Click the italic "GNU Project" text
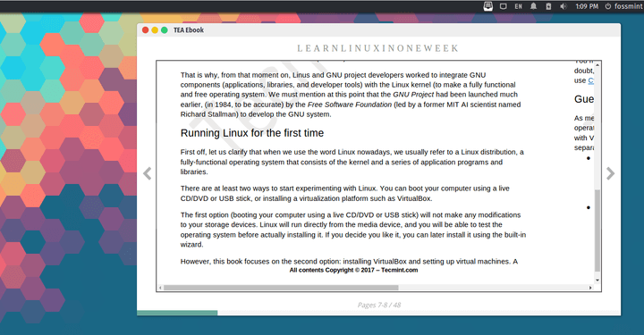This screenshot has height=335, width=644. point(413,95)
